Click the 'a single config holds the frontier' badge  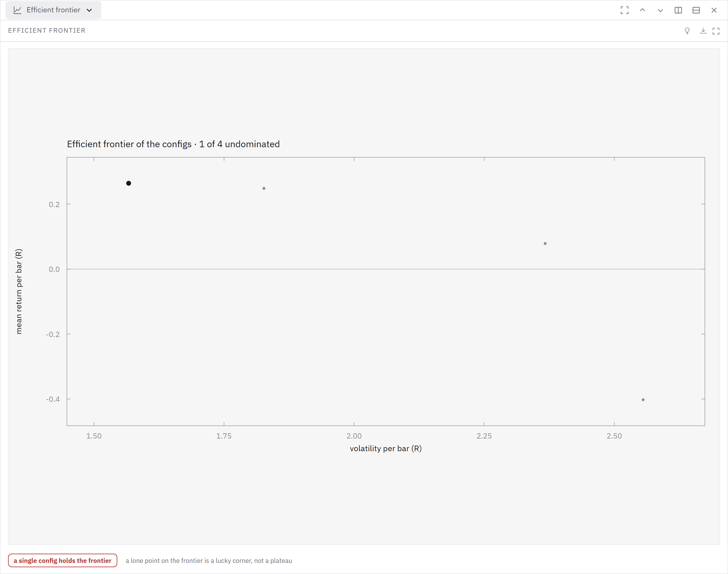click(63, 560)
